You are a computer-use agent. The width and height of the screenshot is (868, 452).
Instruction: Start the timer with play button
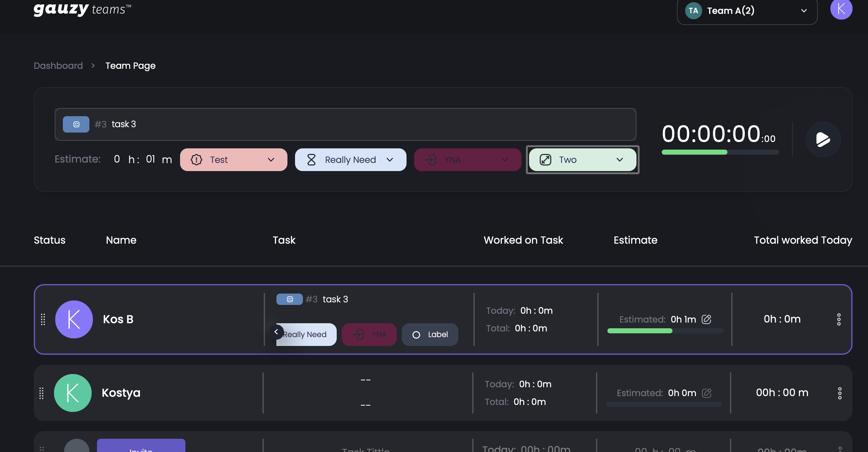tap(823, 140)
